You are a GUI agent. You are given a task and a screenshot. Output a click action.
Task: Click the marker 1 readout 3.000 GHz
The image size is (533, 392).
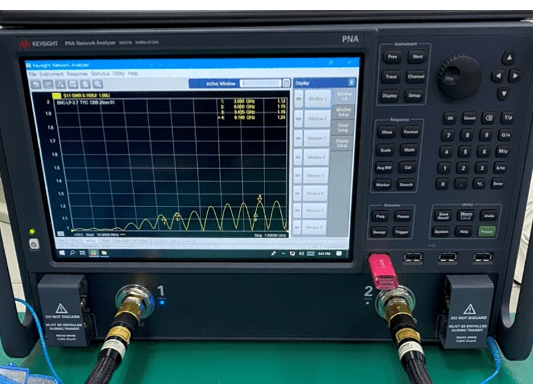[x=244, y=101]
